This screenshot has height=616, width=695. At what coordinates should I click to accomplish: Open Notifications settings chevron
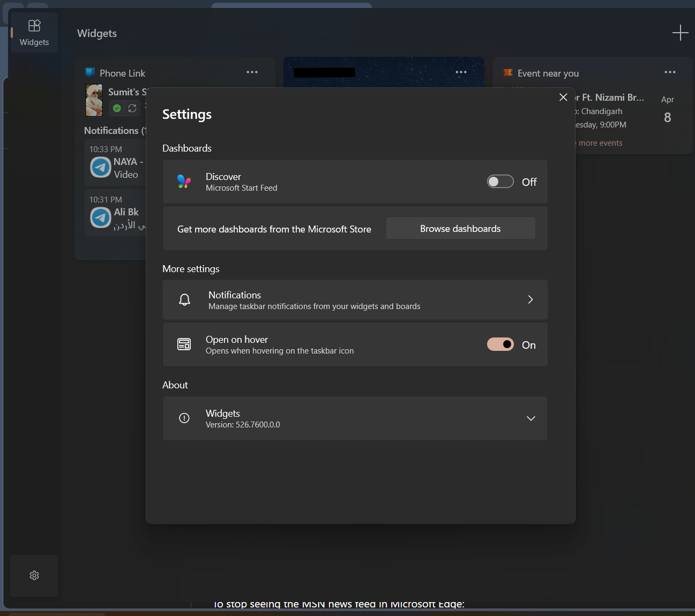[x=530, y=299]
